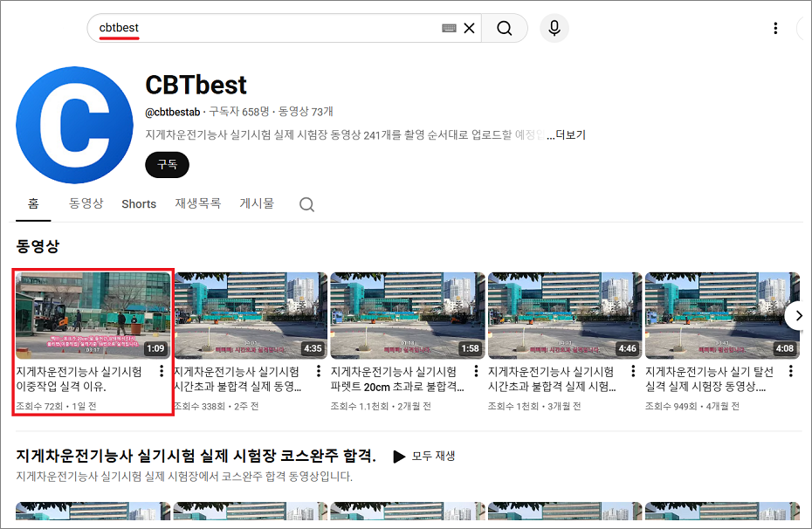Select the 홈 tab
The height and width of the screenshot is (529, 812).
tap(33, 204)
